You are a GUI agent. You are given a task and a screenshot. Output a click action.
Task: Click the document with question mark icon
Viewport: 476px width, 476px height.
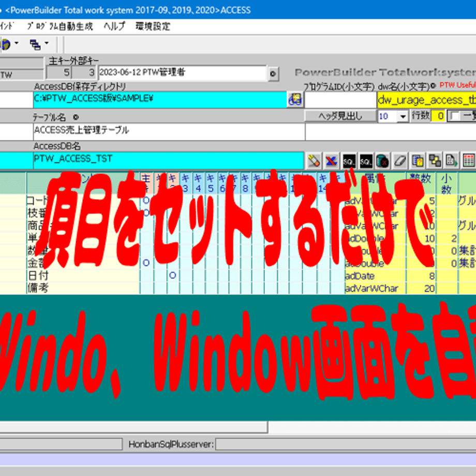pos(418,160)
